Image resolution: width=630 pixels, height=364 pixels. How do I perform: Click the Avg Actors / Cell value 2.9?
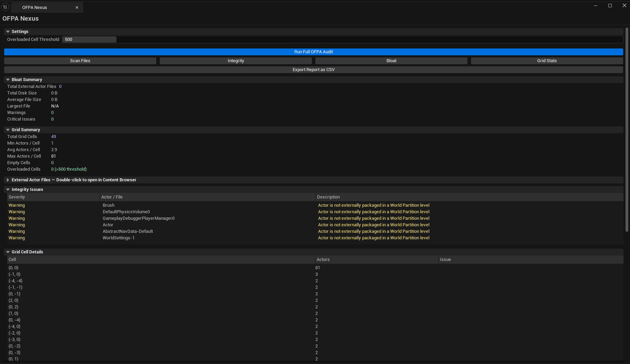pos(54,150)
